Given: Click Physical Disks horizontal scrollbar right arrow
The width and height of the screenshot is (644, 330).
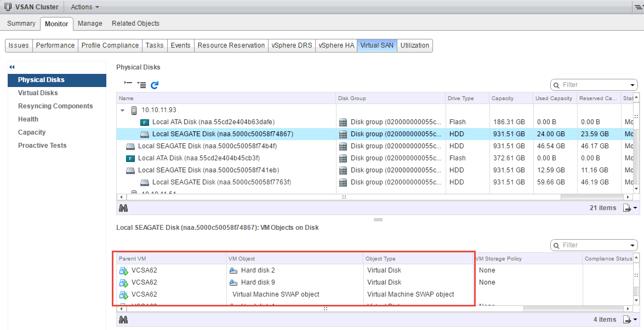Looking at the screenshot, I should pos(628,197).
